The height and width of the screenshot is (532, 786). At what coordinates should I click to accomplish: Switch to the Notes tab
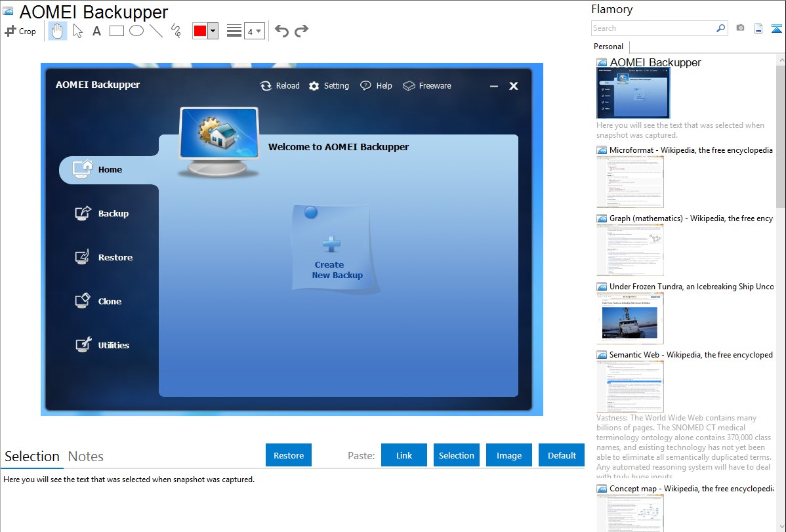pos(86,457)
